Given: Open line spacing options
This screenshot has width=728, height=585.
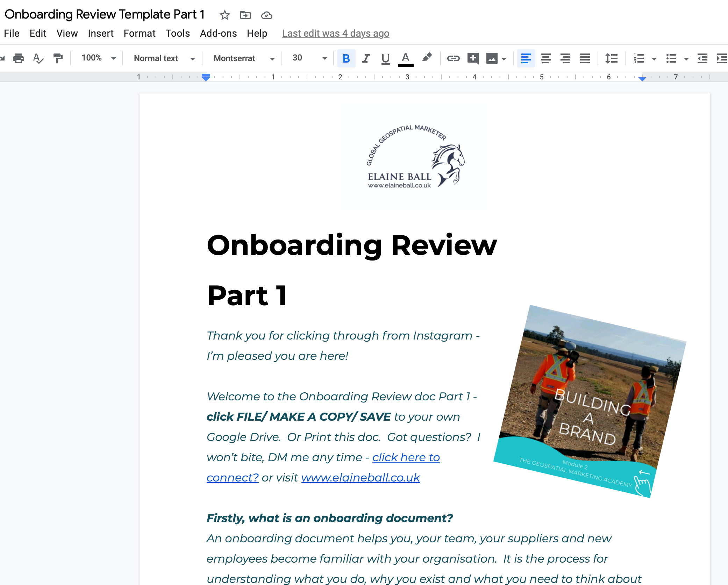Looking at the screenshot, I should click(611, 58).
